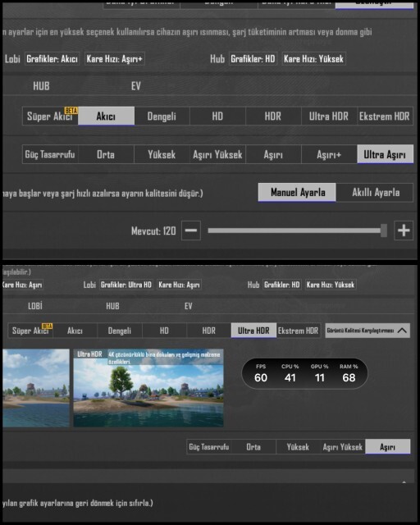Choose Ultra HDR in upper panel
The image size is (420, 525).
tap(329, 116)
